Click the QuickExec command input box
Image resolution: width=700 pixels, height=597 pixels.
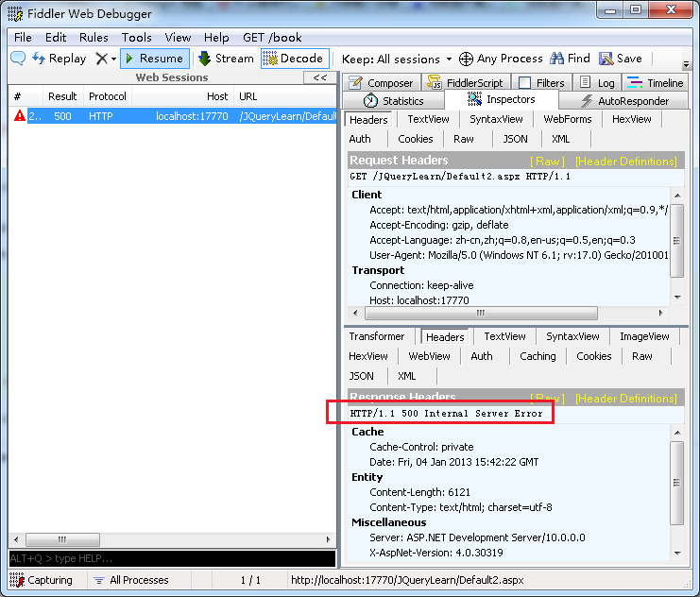(170, 558)
